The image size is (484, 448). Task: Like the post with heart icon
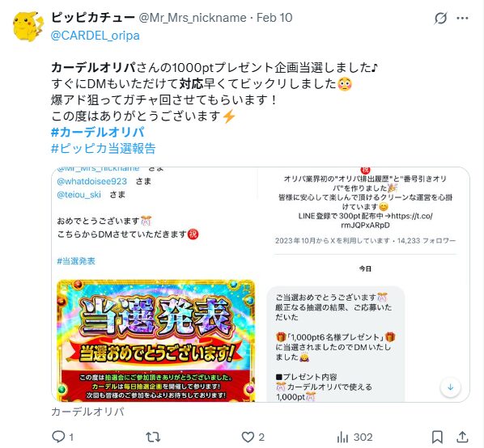click(248, 437)
